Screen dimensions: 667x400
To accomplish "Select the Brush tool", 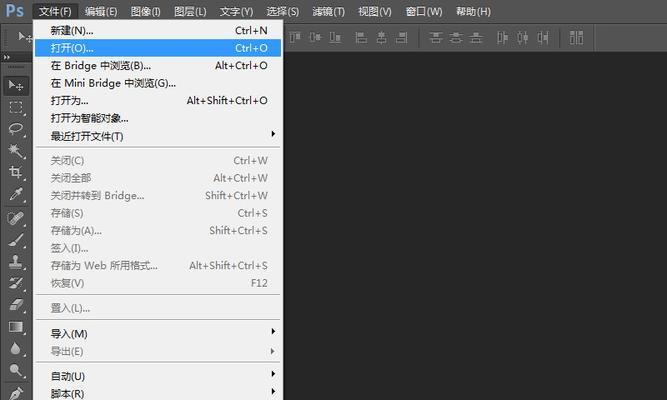I will [x=16, y=240].
